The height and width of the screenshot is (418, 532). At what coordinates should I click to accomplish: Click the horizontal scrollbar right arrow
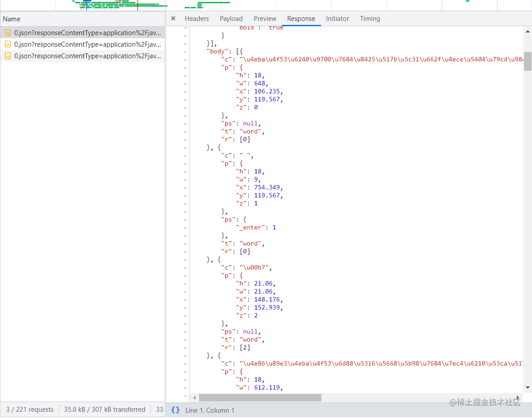pyautogui.click(x=518, y=398)
